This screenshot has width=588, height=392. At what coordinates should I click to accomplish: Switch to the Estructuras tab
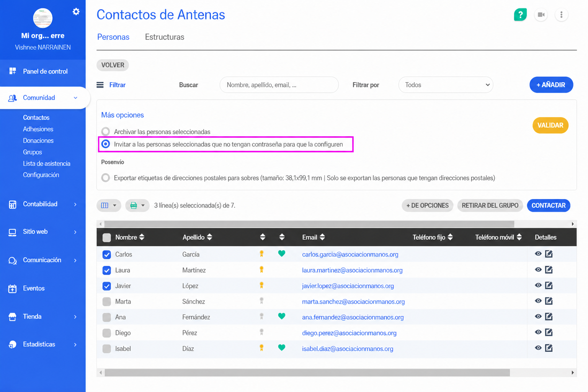click(165, 37)
